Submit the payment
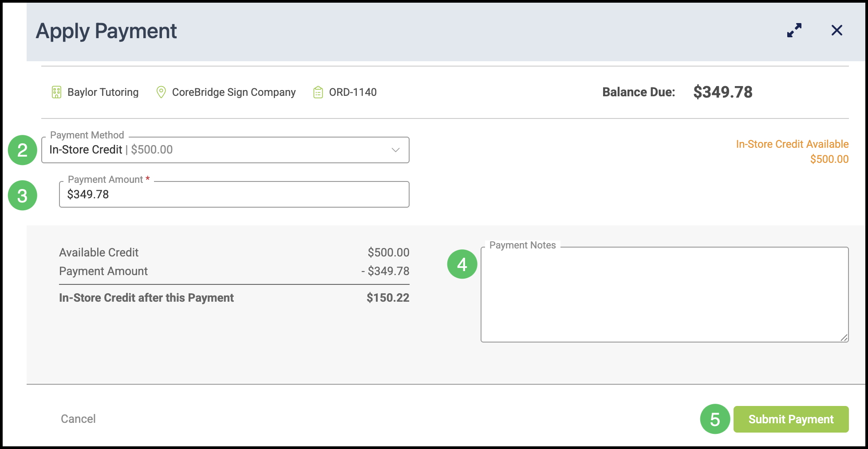The height and width of the screenshot is (449, 868). (791, 419)
